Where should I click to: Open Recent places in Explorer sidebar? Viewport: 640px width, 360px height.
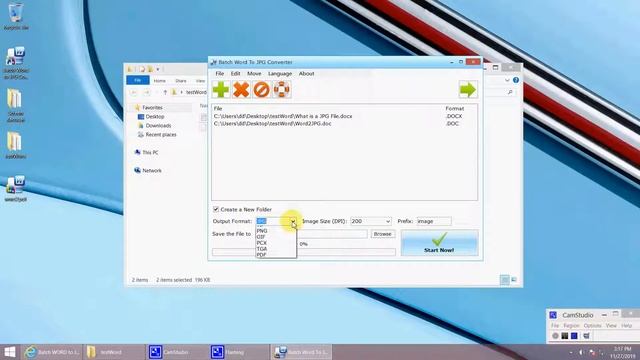click(x=161, y=135)
